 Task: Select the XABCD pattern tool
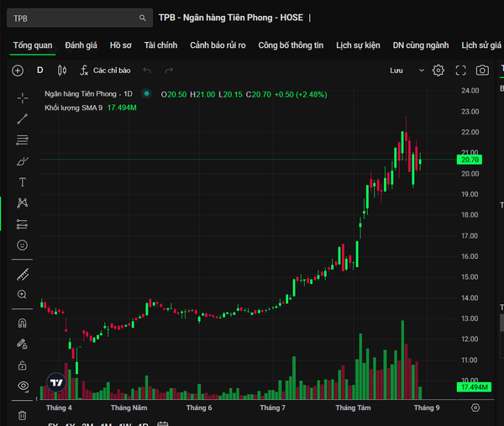22,202
